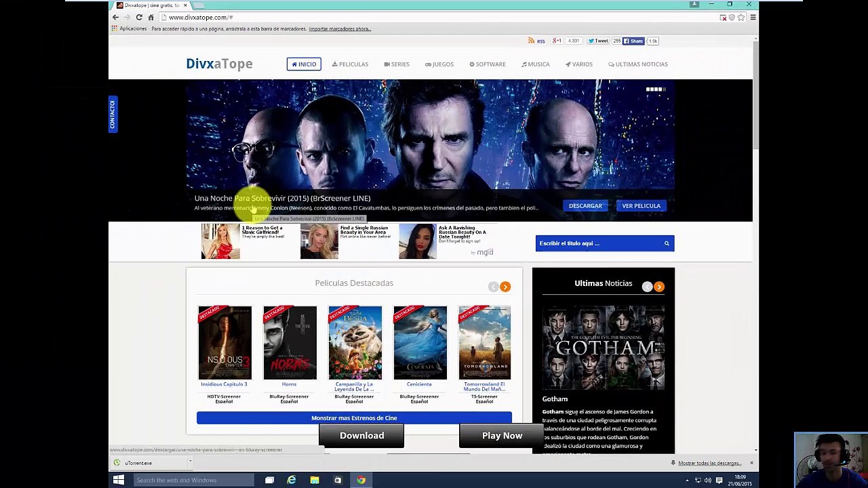Image resolution: width=868 pixels, height=488 pixels.
Task: Open the Gotham news image
Action: coord(604,347)
